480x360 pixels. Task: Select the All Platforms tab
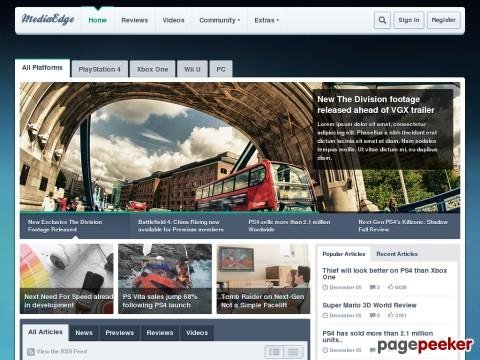(x=42, y=68)
